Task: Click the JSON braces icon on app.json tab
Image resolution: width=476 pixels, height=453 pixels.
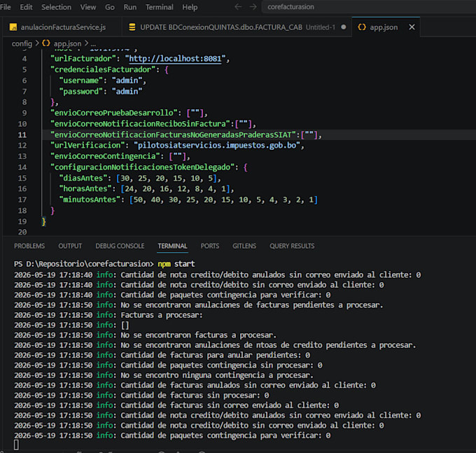Action: pos(362,27)
